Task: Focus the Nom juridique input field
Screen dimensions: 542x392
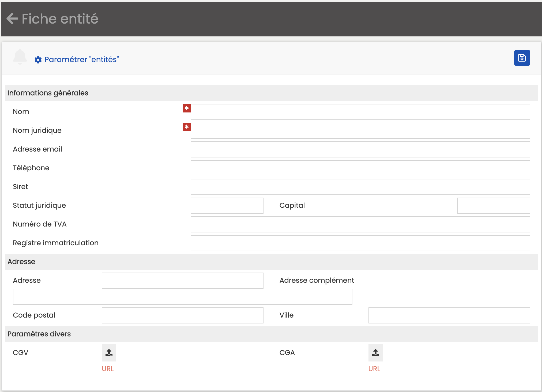Action: pyautogui.click(x=360, y=131)
